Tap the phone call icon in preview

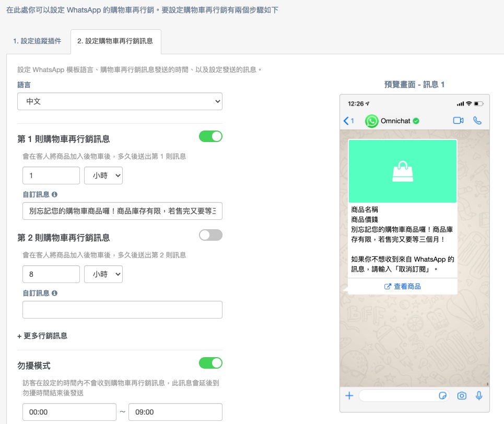[477, 121]
